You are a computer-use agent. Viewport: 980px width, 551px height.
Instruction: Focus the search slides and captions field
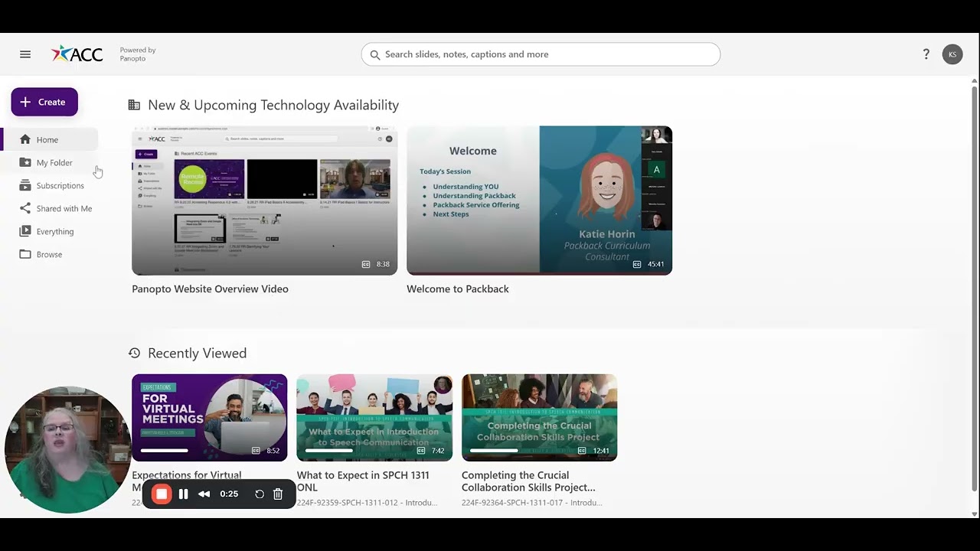pyautogui.click(x=541, y=54)
